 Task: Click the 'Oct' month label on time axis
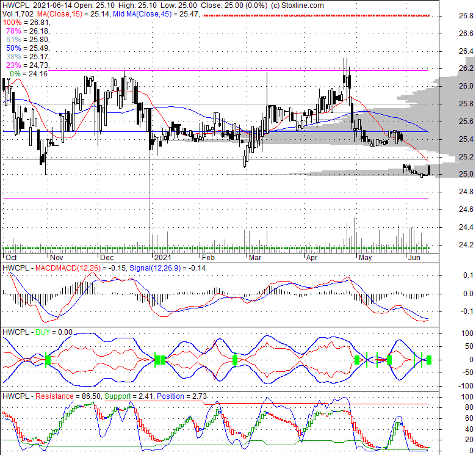11,258
